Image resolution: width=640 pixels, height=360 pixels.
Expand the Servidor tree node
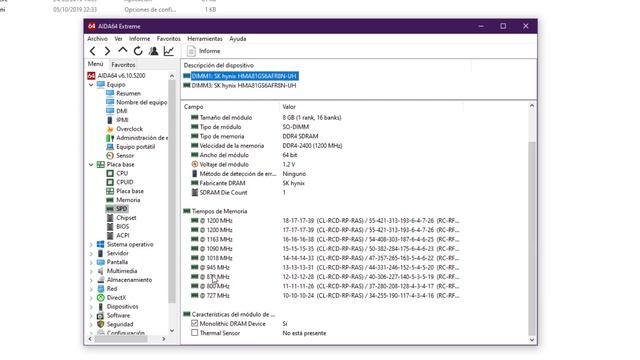(x=91, y=253)
